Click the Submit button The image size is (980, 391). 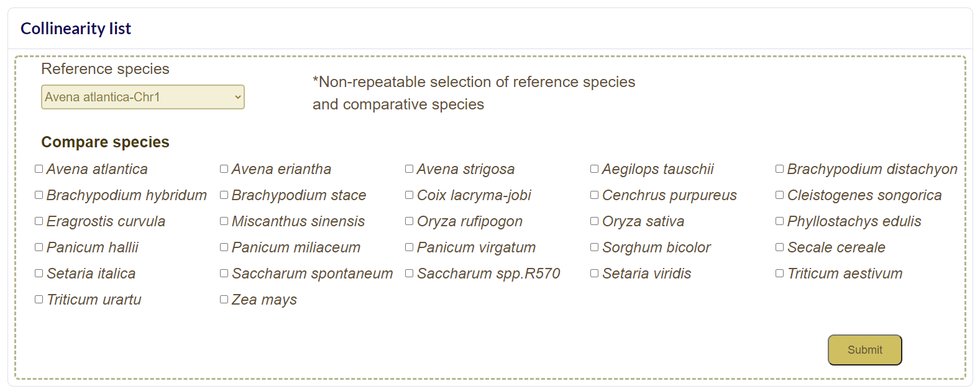click(x=864, y=350)
